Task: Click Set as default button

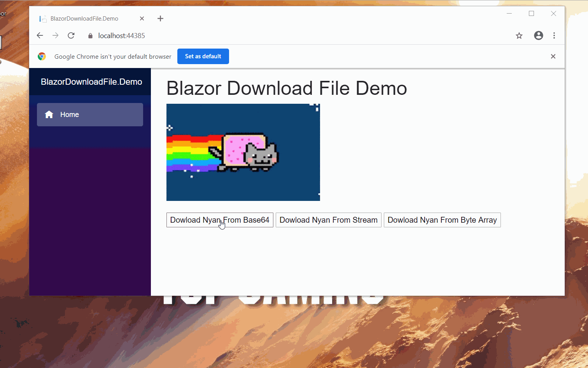Action: click(x=203, y=56)
